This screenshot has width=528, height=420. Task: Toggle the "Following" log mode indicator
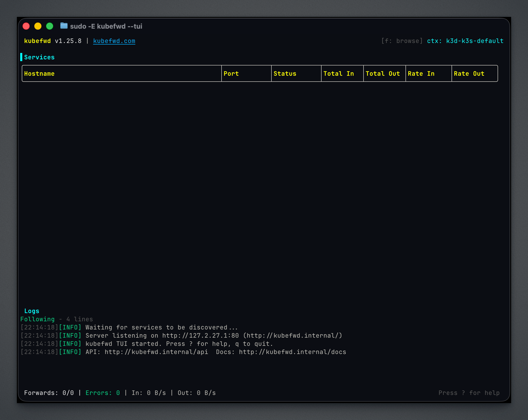coord(38,319)
